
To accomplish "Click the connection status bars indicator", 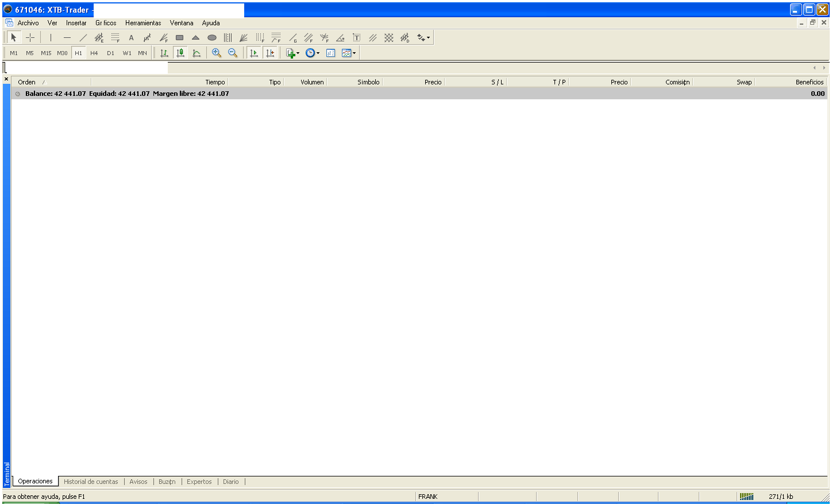I will tap(746, 497).
